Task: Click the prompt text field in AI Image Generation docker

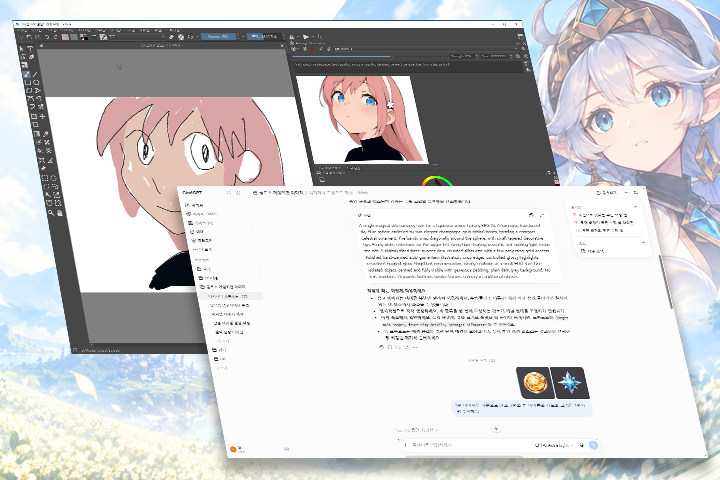Action: [x=408, y=65]
